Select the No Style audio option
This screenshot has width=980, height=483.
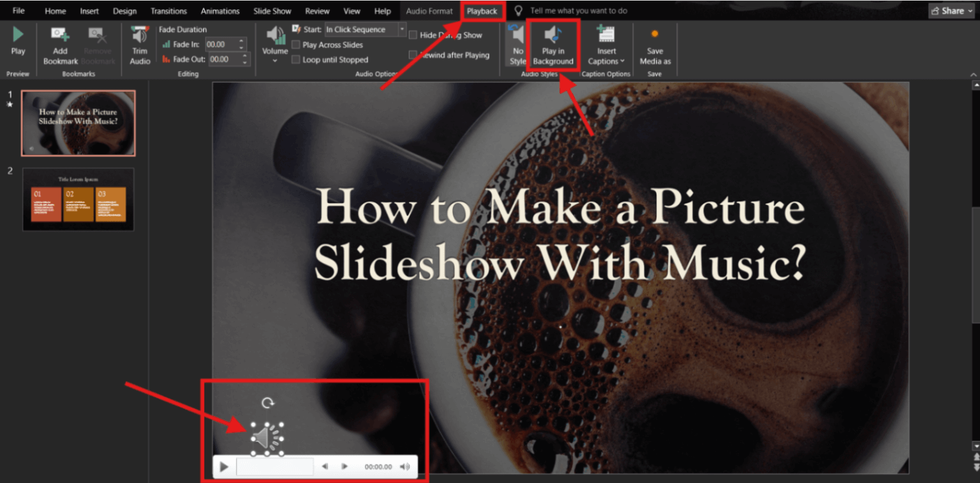tap(517, 45)
